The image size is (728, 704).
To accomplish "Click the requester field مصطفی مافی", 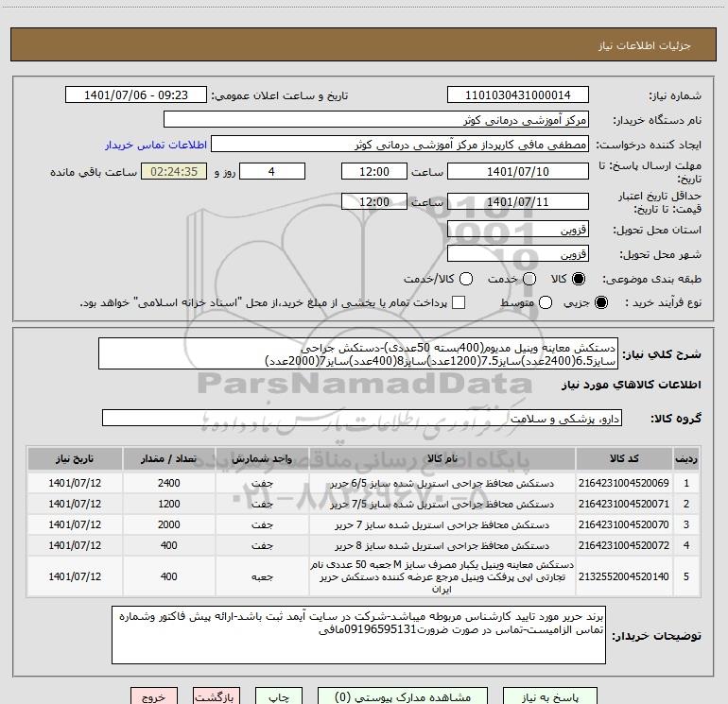I will pyautogui.click(x=400, y=145).
